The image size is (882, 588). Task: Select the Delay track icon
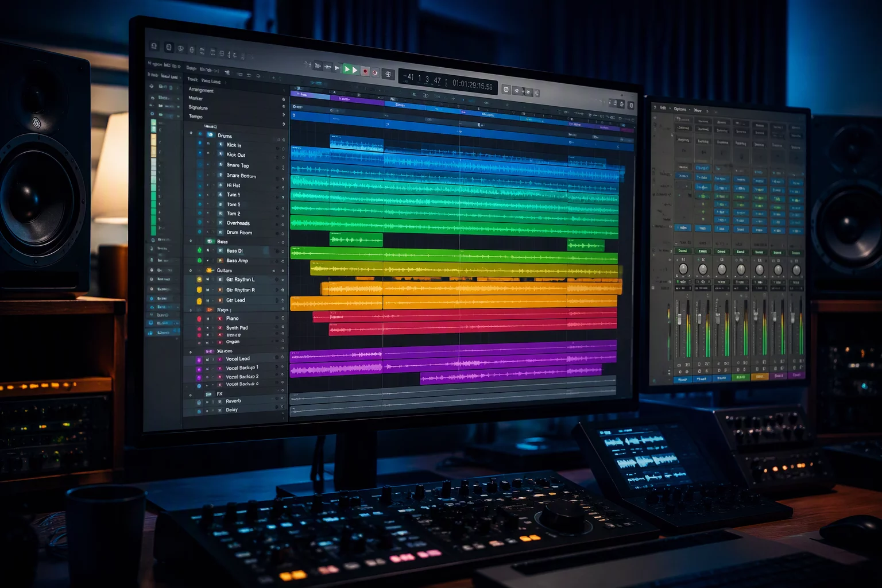point(219,410)
